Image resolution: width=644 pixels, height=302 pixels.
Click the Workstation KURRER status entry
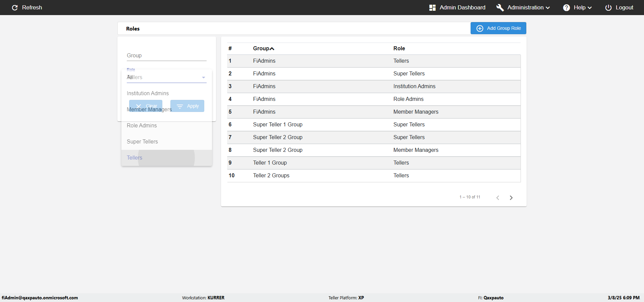pos(203,298)
